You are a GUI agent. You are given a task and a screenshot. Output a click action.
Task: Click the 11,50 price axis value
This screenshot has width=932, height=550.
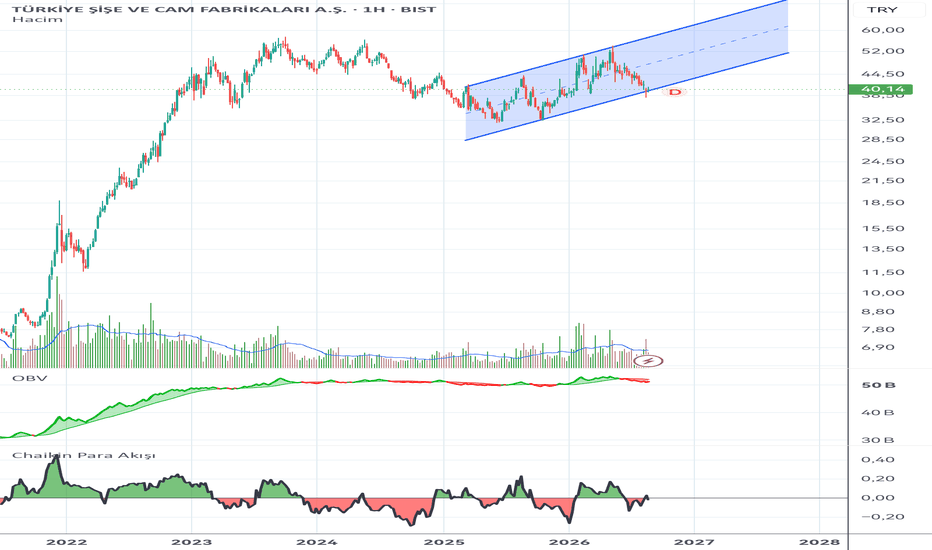click(883, 272)
